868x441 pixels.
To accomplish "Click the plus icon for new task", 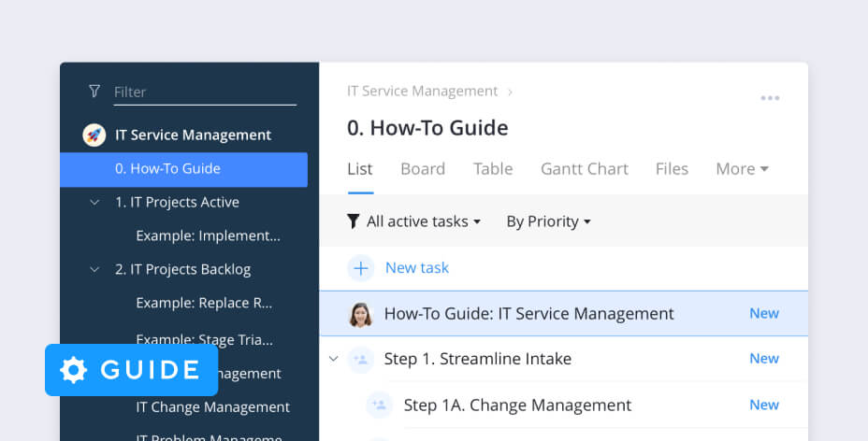I will pyautogui.click(x=360, y=268).
